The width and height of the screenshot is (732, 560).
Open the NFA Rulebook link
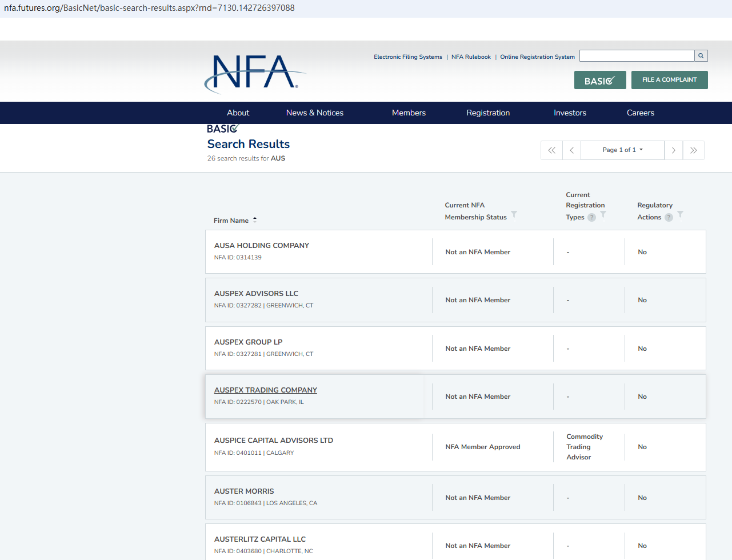(471, 57)
